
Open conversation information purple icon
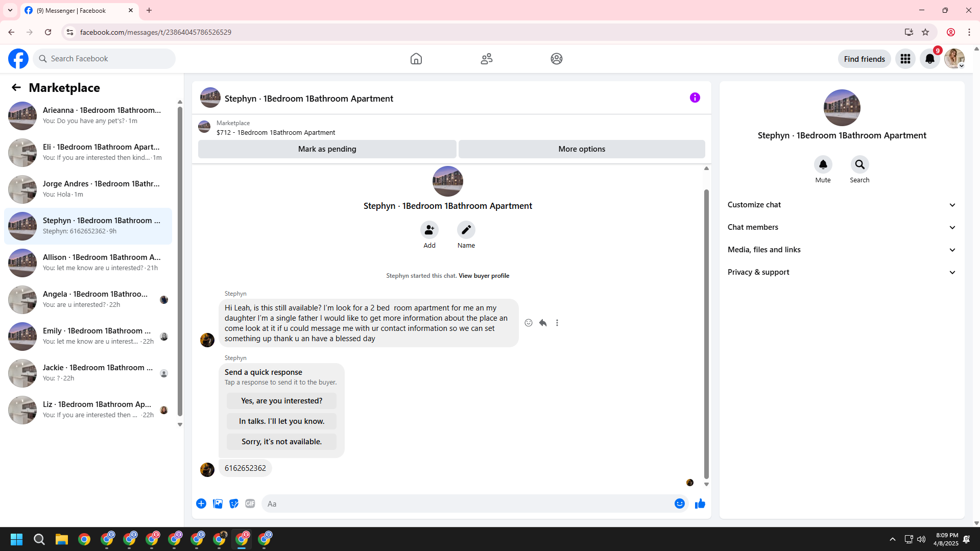click(x=695, y=98)
